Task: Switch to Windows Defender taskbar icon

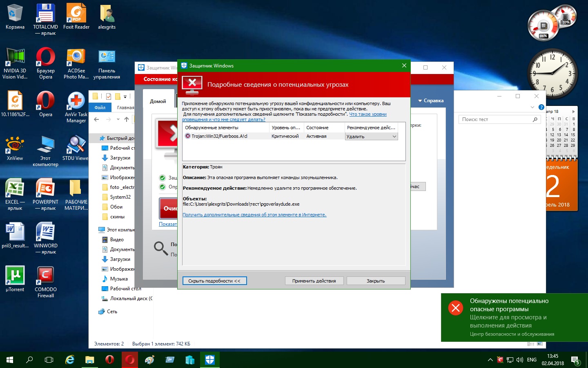Action: tap(210, 360)
